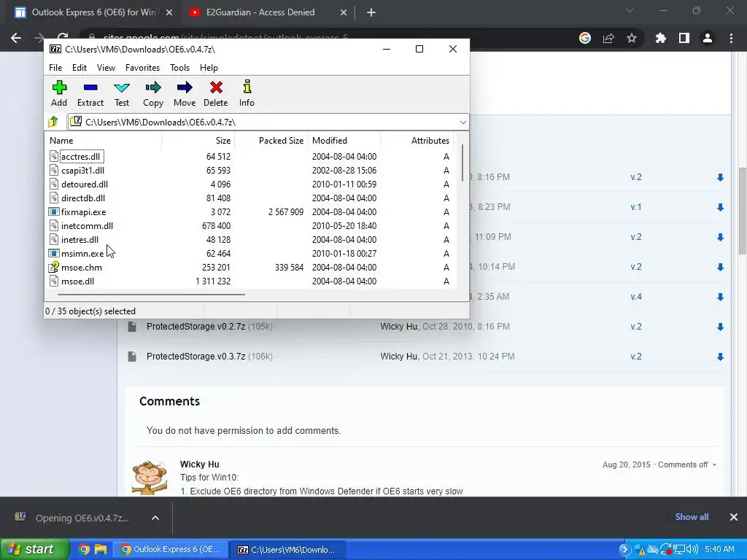Click v.4 version link
747x560 pixels.
tap(636, 297)
